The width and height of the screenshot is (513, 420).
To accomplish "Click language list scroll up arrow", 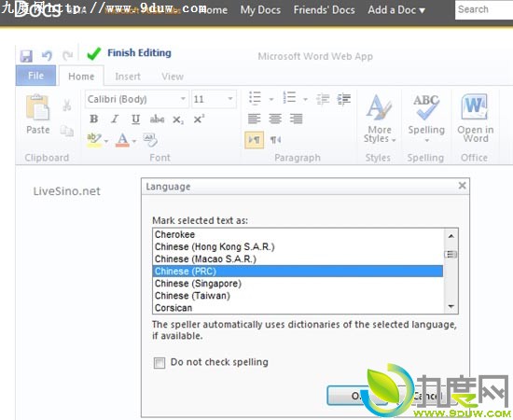I will [451, 236].
